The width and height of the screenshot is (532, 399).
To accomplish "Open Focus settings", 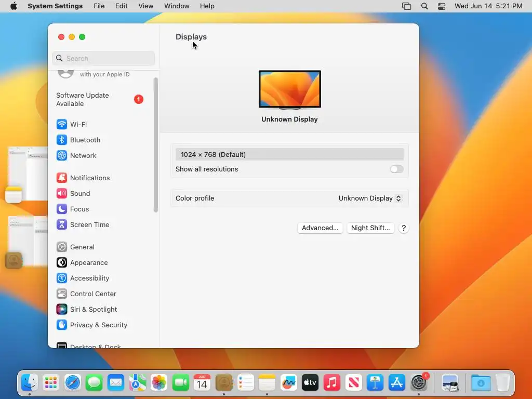I will pos(73,209).
